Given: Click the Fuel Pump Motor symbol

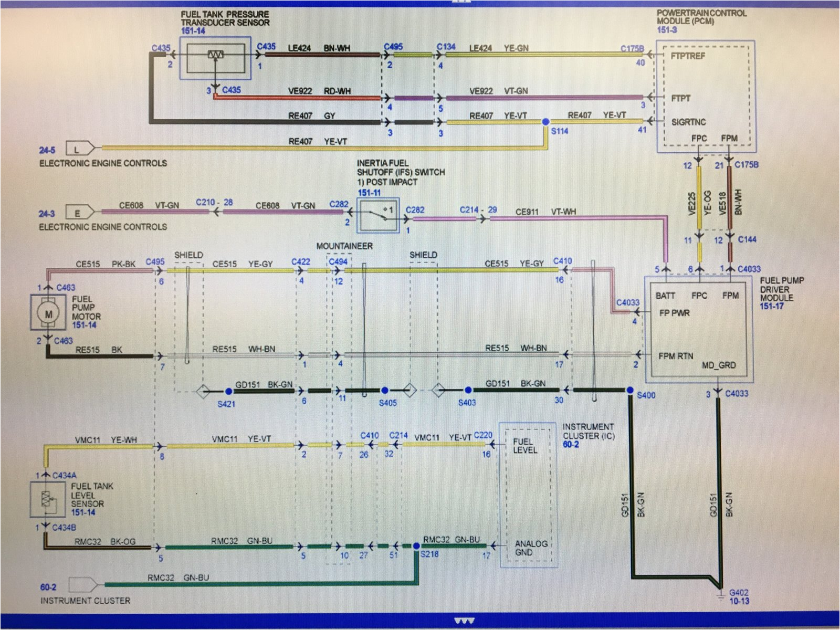Looking at the screenshot, I should click(48, 313).
